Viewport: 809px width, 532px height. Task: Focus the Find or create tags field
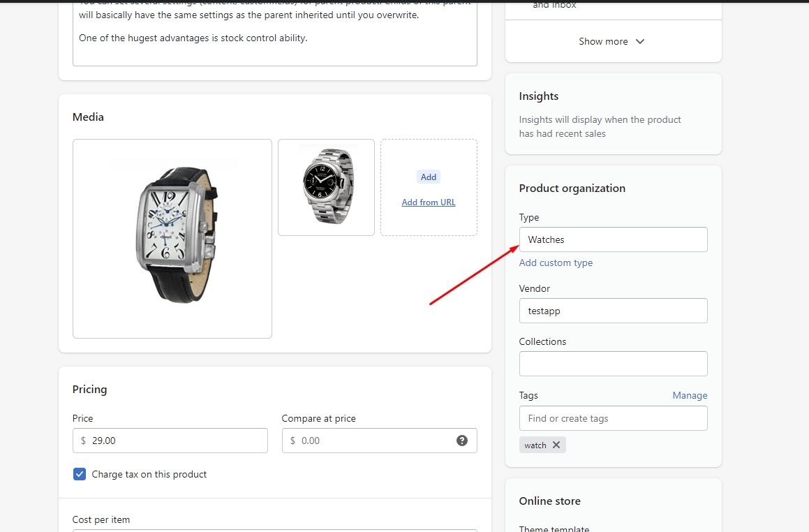coord(613,418)
